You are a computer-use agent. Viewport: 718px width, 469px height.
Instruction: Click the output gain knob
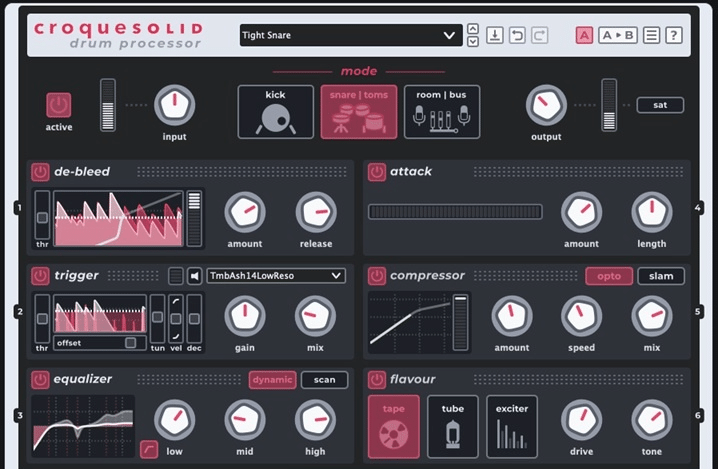coord(546,105)
